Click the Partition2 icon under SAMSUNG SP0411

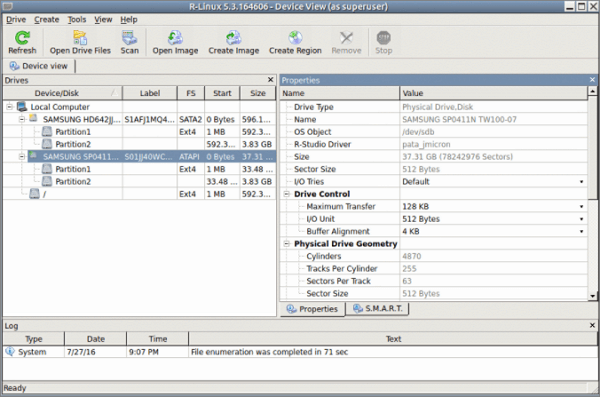47,181
